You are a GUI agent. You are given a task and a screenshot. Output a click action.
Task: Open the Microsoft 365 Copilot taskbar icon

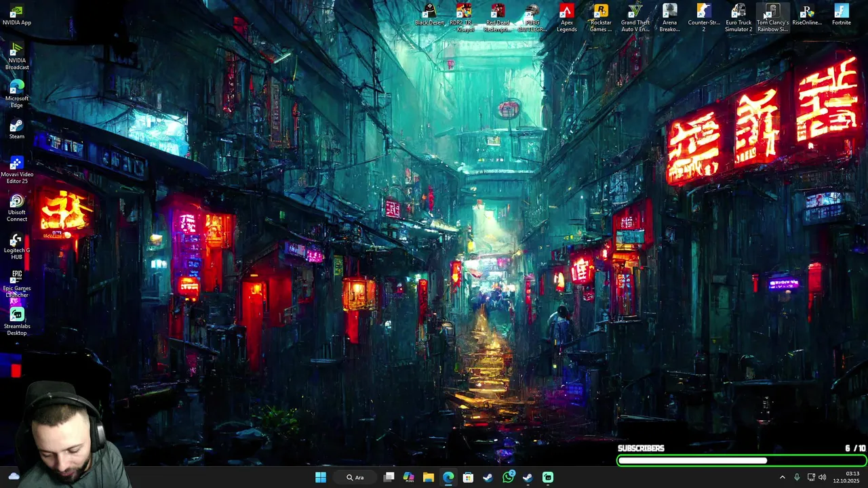coord(409,477)
